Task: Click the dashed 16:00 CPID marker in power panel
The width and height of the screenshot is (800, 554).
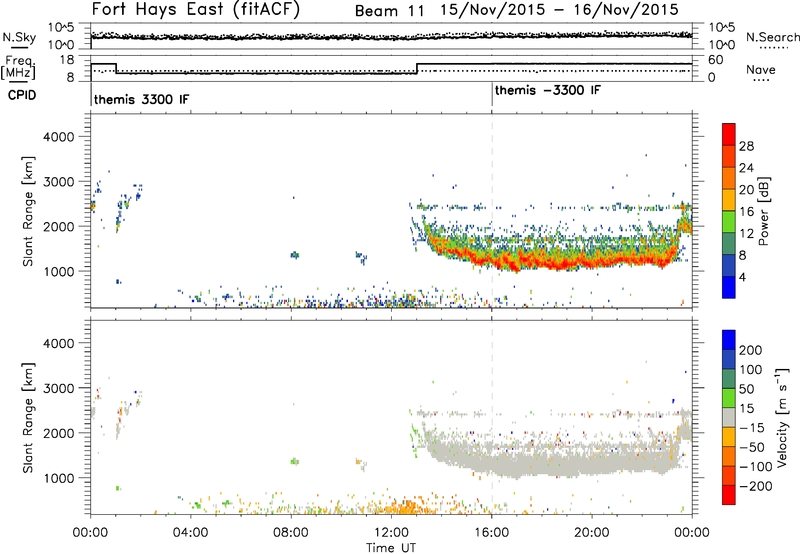Action: pos(492,211)
